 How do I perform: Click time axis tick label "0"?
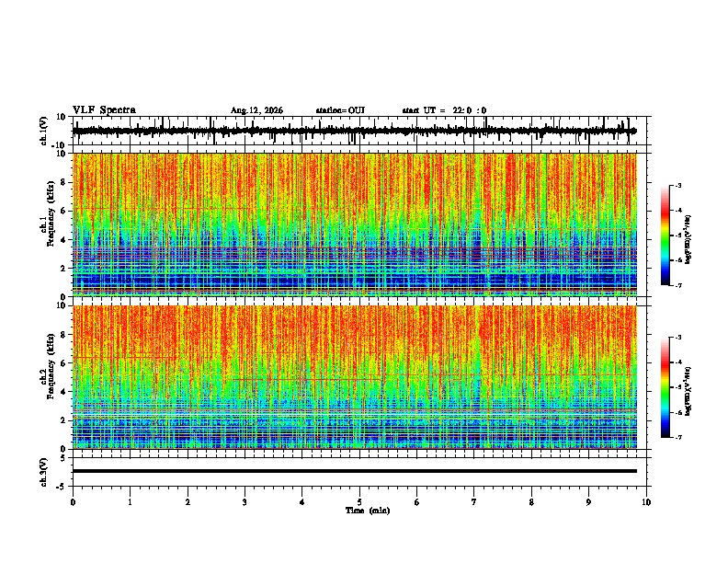73,502
